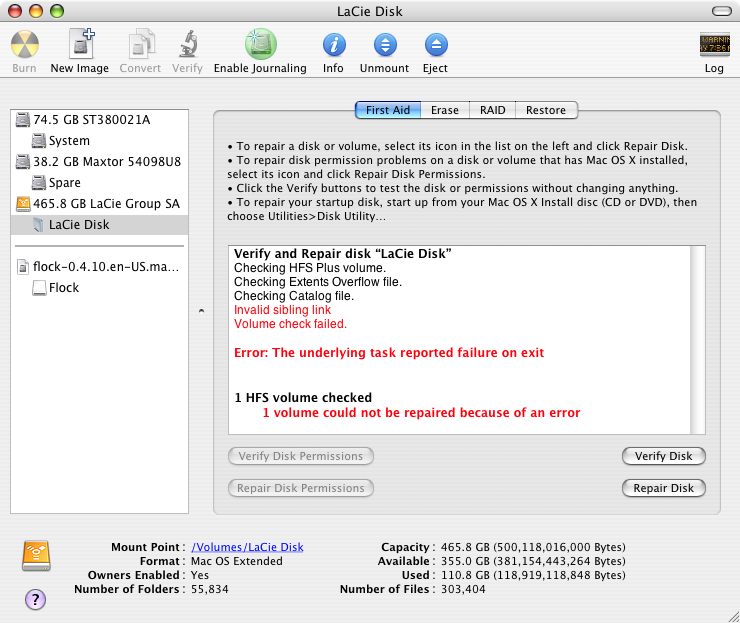
Task: Select the System volume
Action: click(99, 141)
